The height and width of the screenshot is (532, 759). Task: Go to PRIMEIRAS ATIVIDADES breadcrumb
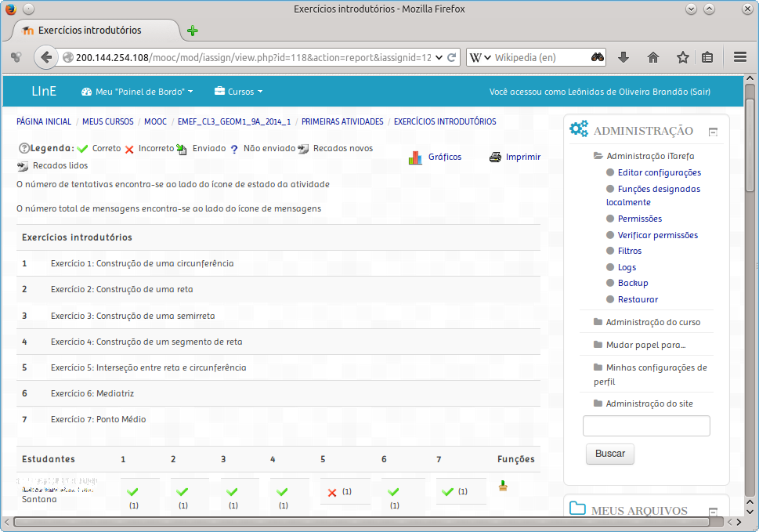pyautogui.click(x=342, y=121)
